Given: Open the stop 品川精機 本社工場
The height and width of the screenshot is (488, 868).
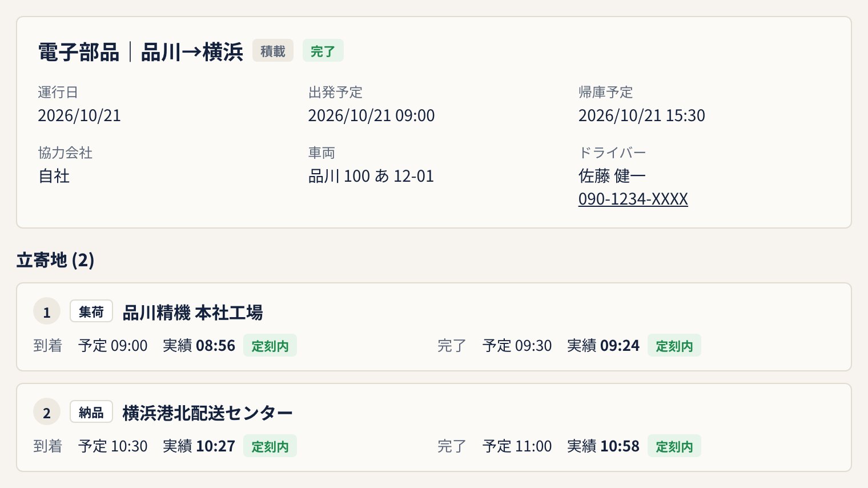Looking at the screenshot, I should (192, 313).
